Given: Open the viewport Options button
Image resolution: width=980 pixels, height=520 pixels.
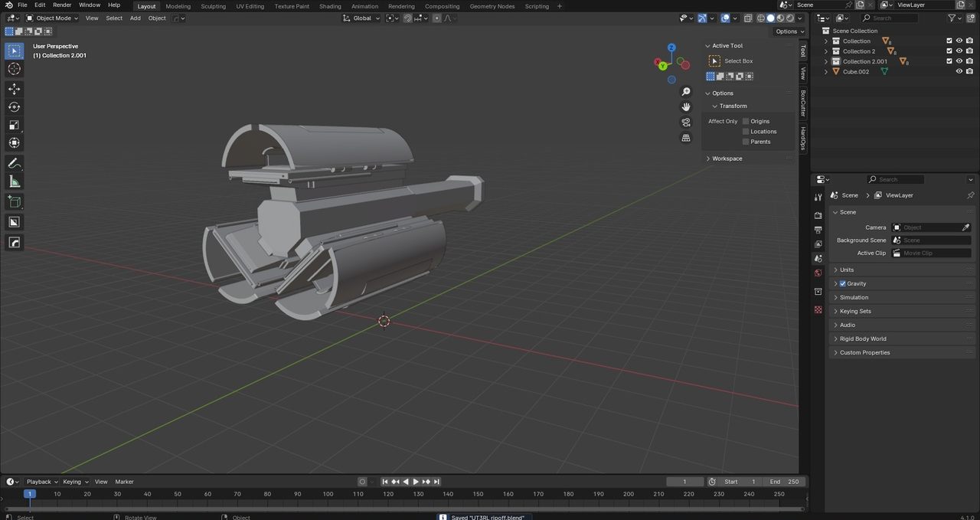Looking at the screenshot, I should pyautogui.click(x=789, y=31).
